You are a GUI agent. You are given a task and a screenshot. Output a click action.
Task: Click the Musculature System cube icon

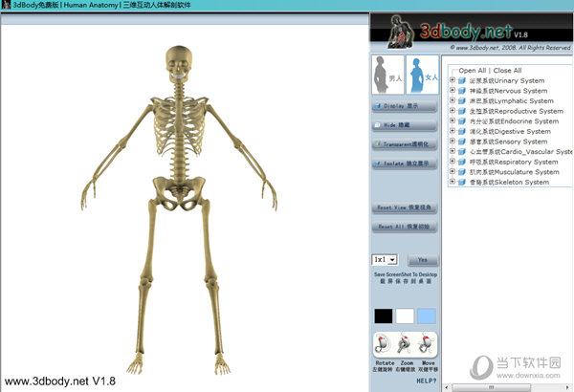pyautogui.click(x=462, y=172)
